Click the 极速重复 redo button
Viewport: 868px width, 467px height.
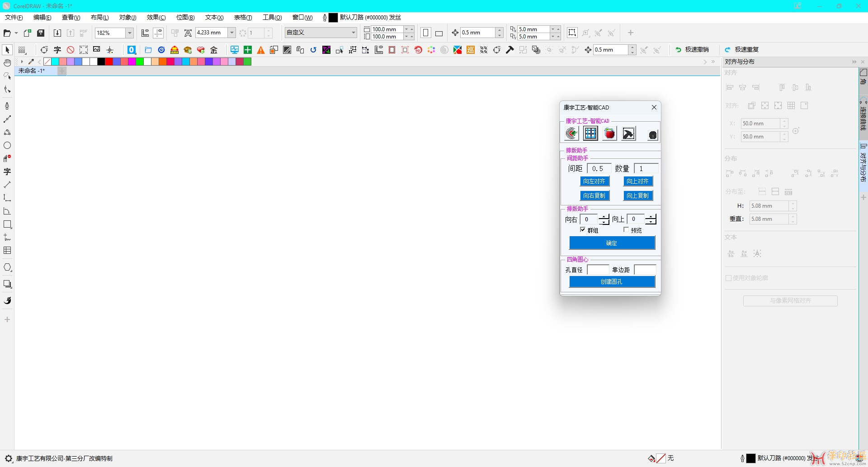(742, 50)
